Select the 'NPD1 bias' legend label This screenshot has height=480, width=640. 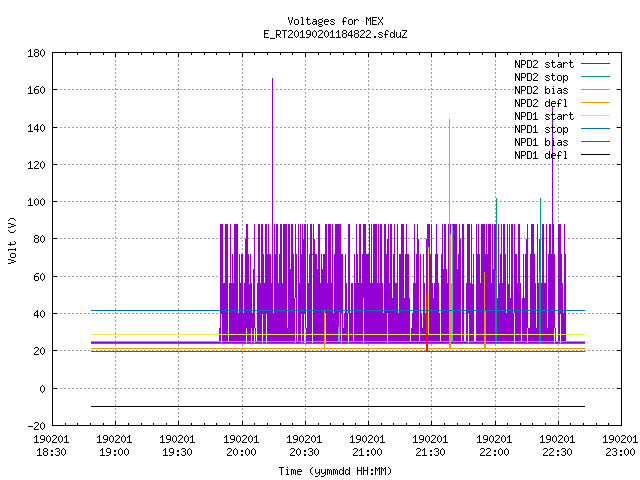541,142
